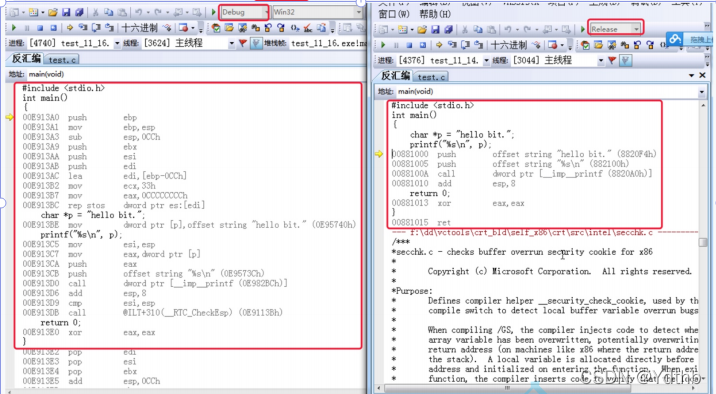Click Redo icon in Release window toolbar
Viewport: 716px width, 394px height.
pyautogui.click(x=527, y=30)
